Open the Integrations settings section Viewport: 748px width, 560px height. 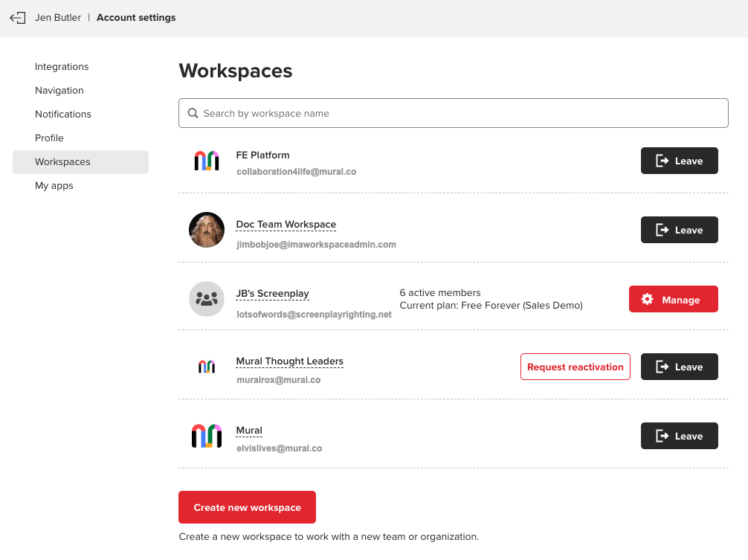(x=62, y=67)
